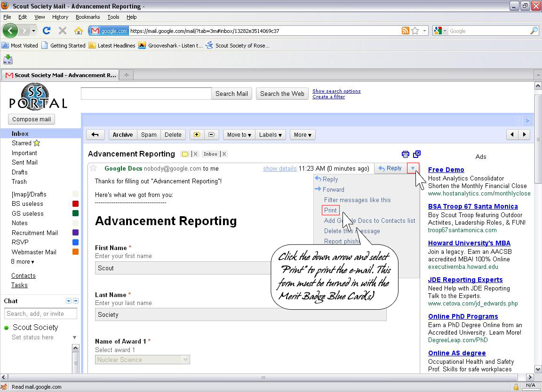Click the Archive button

(123, 135)
